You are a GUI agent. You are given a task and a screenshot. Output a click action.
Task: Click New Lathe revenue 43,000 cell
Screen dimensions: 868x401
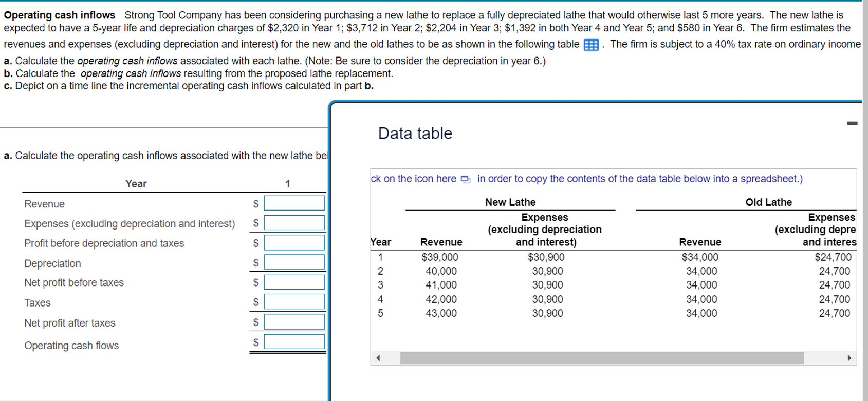click(x=441, y=313)
